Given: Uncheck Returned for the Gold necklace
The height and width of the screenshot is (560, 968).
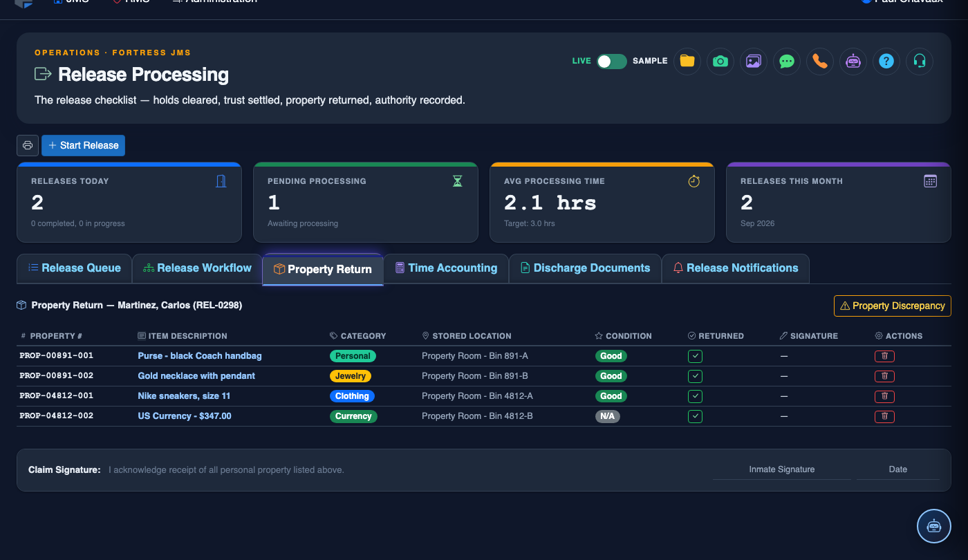Looking at the screenshot, I should point(696,376).
